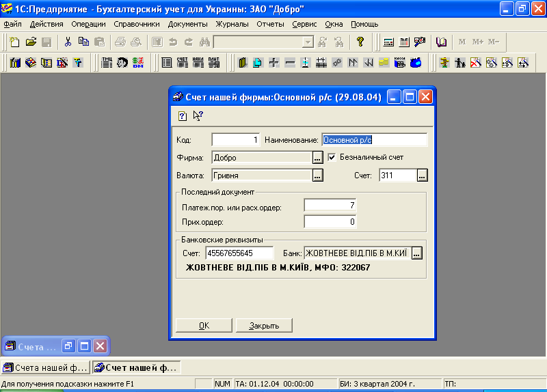Click the OK button
The width and height of the screenshot is (547, 392).
pyautogui.click(x=204, y=326)
